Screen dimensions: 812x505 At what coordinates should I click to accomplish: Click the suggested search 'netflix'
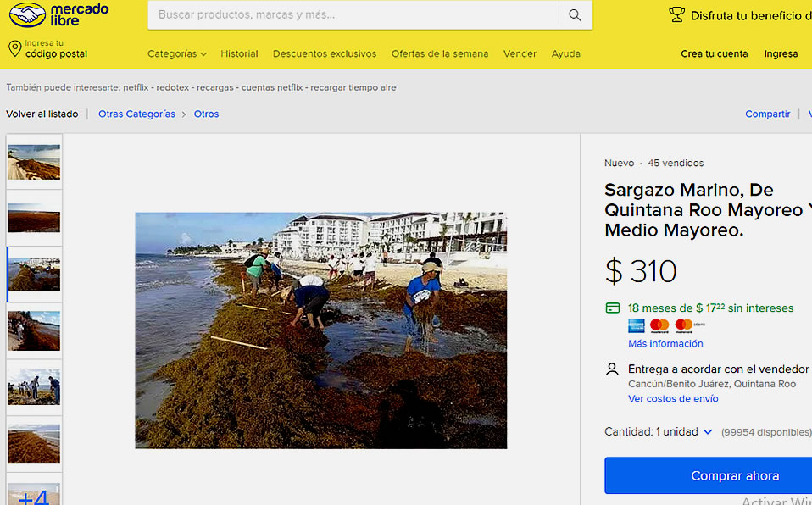click(x=136, y=87)
